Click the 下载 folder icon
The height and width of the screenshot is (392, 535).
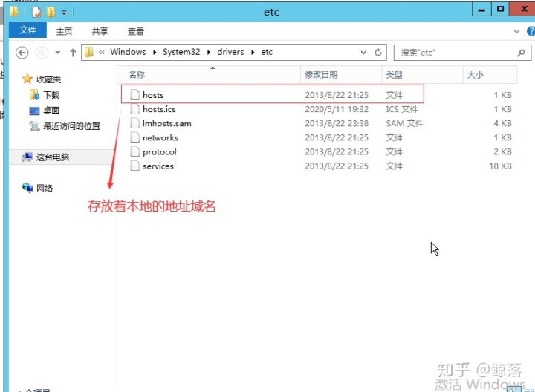click(x=34, y=95)
